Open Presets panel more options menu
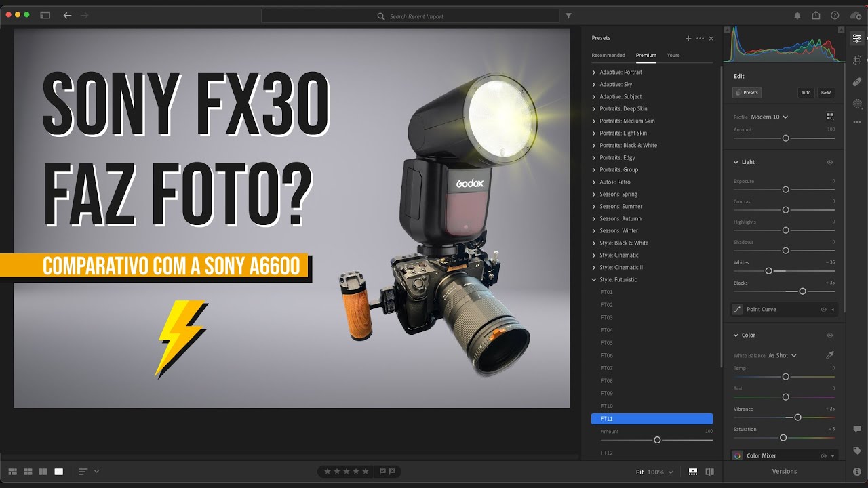868x488 pixels. 701,39
